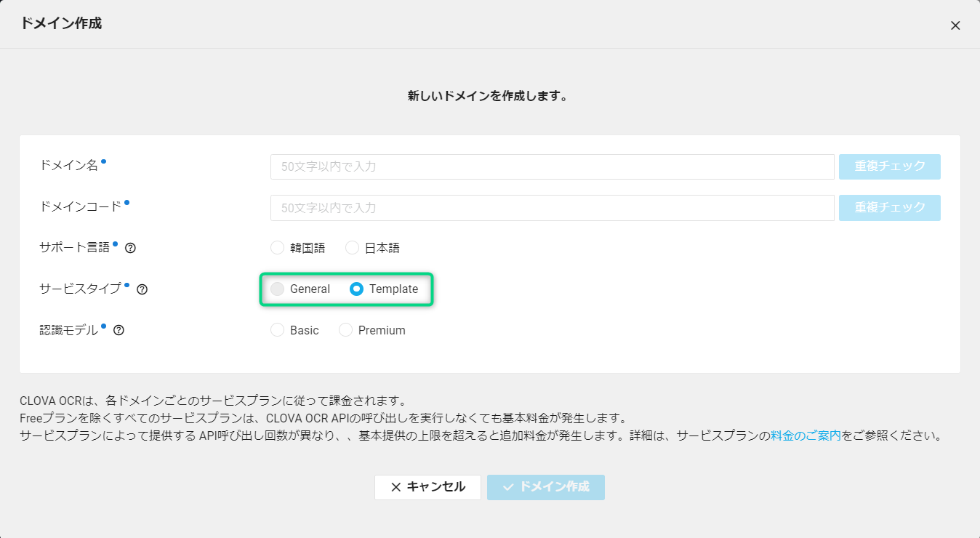The width and height of the screenshot is (980, 538).
Task: Click the 認識モデル help question-mark icon
Action: 119,330
